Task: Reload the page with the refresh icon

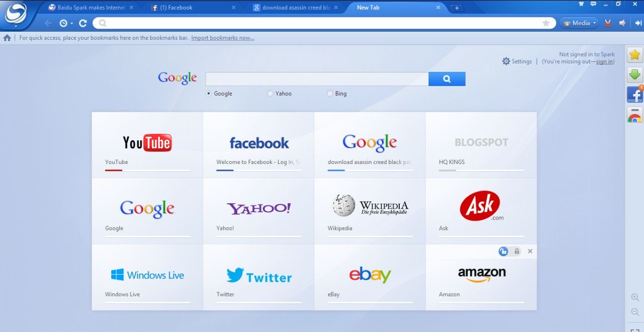Action: point(83,23)
